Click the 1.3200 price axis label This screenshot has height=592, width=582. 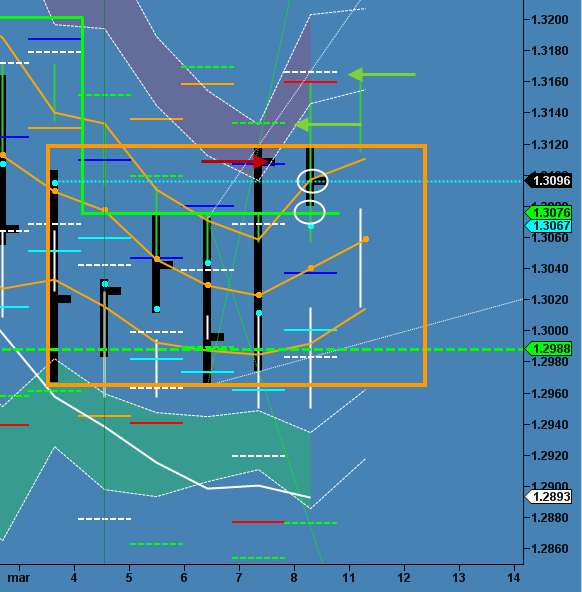pyautogui.click(x=549, y=20)
